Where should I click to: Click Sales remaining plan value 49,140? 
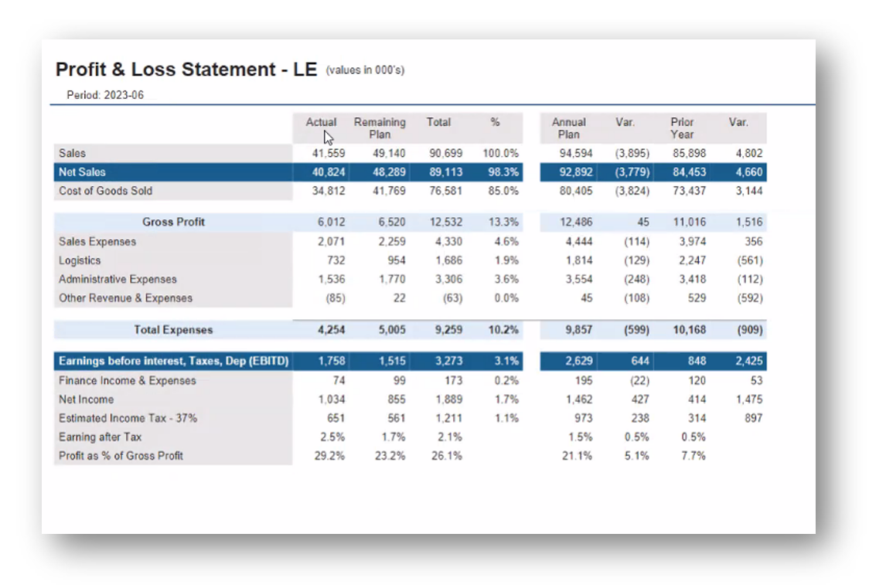pyautogui.click(x=389, y=153)
